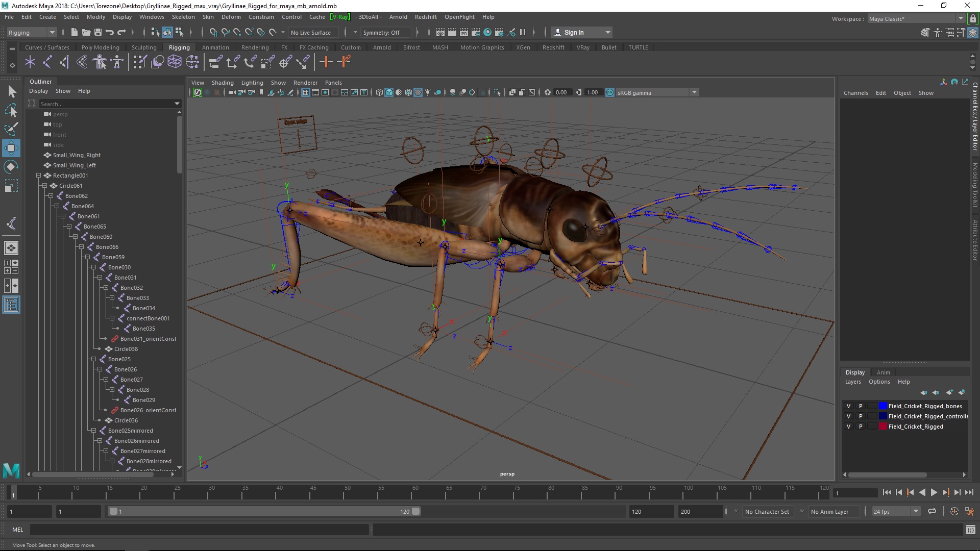Toggle the outliner panel layout icon

[11, 305]
